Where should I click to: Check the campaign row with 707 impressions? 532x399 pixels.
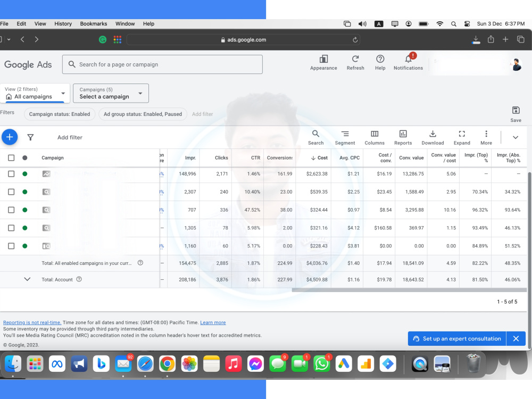tap(11, 210)
